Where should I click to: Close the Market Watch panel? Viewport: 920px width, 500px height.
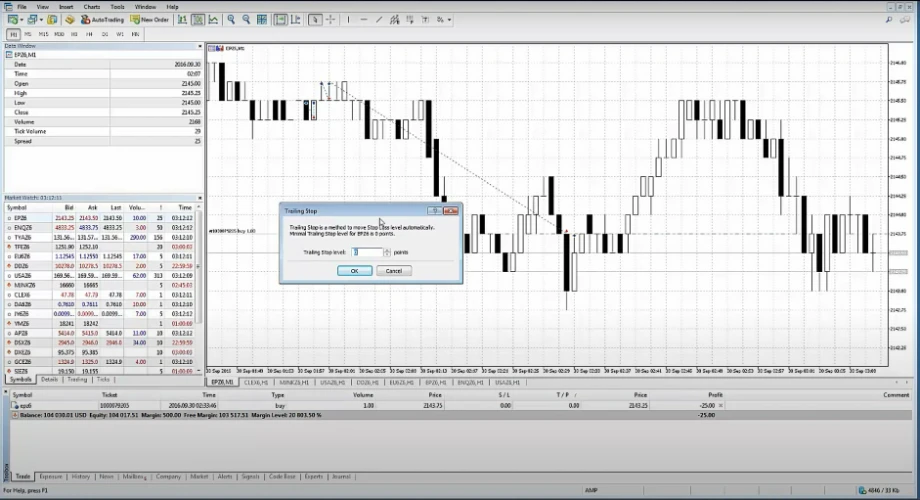pos(199,198)
